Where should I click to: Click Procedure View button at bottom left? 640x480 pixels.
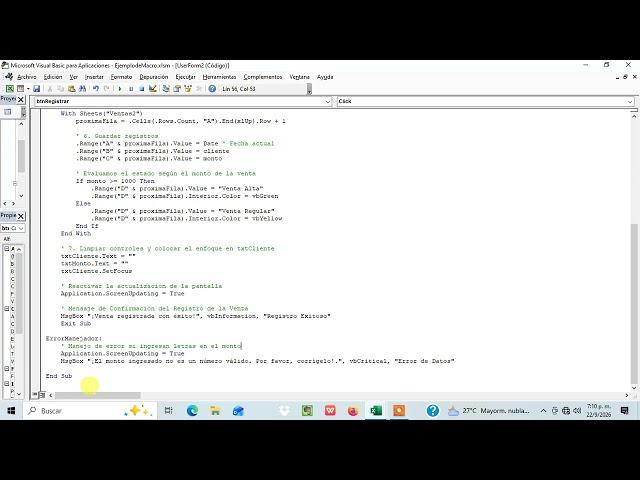35,395
